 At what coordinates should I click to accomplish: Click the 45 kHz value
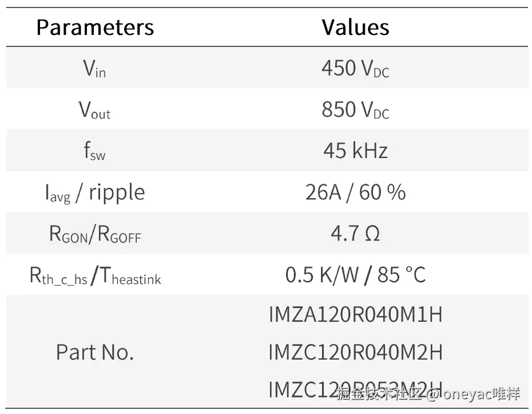point(355,151)
